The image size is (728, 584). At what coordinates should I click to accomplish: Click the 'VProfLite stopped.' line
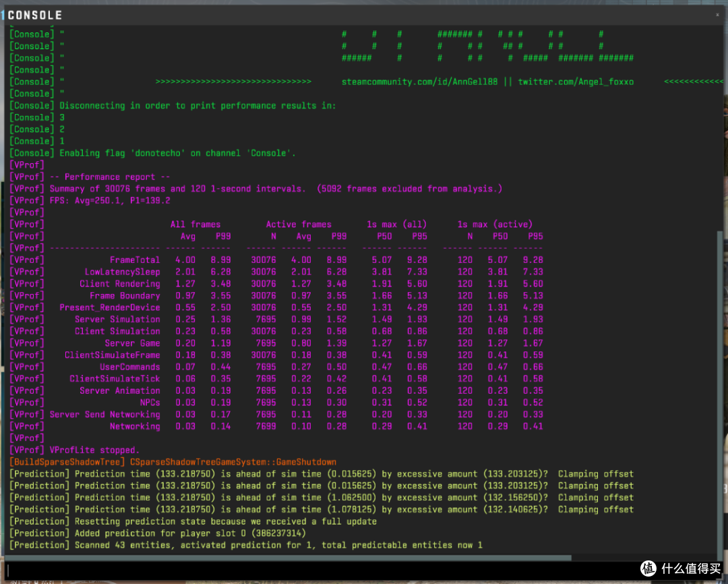(x=75, y=450)
